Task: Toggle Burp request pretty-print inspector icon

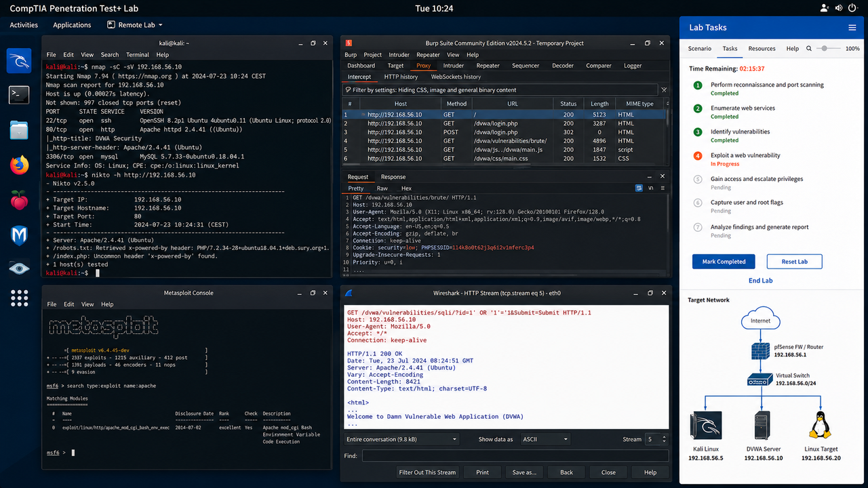Action: (639, 188)
